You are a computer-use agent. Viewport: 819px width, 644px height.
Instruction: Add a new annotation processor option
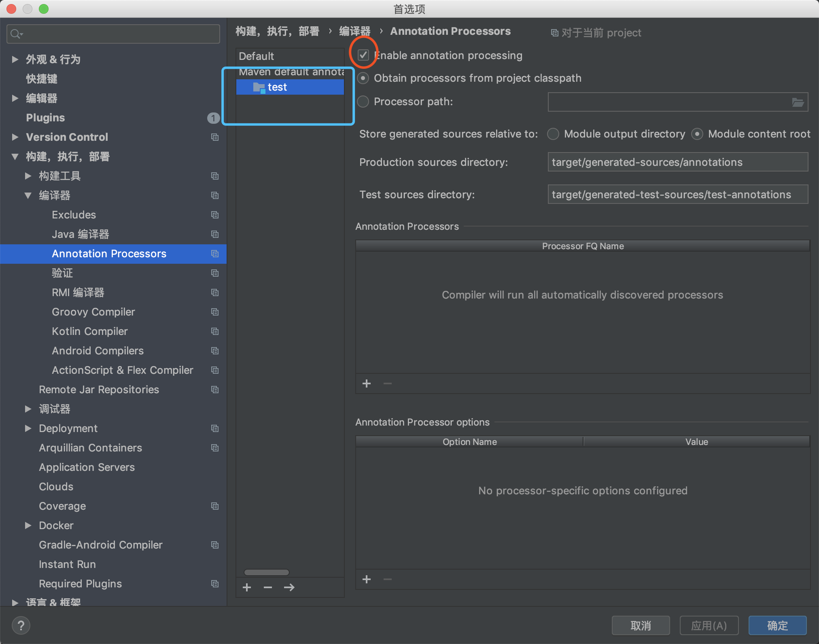367,579
